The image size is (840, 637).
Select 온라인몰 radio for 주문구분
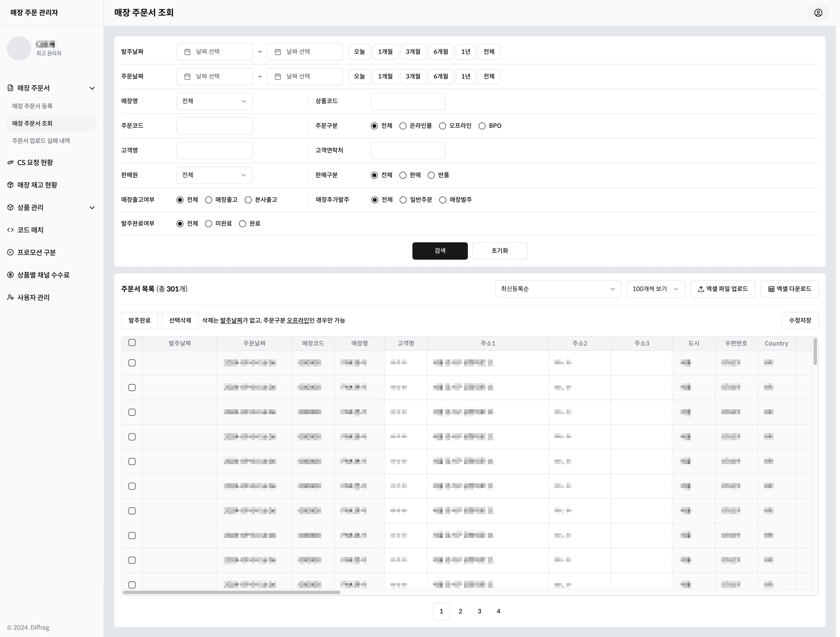403,126
